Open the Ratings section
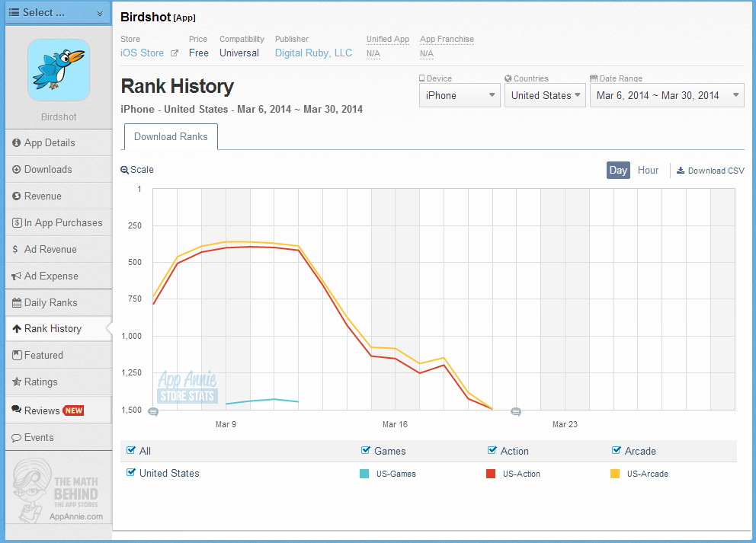 59,382
